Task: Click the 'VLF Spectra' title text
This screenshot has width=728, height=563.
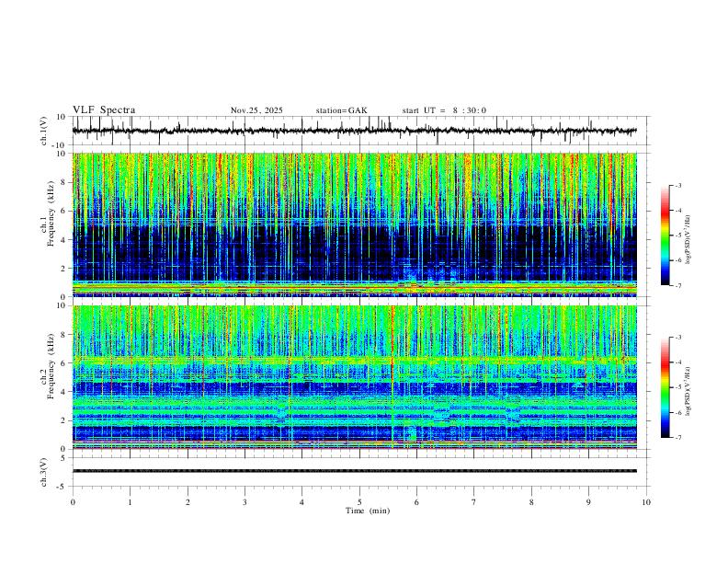Action: [104, 110]
